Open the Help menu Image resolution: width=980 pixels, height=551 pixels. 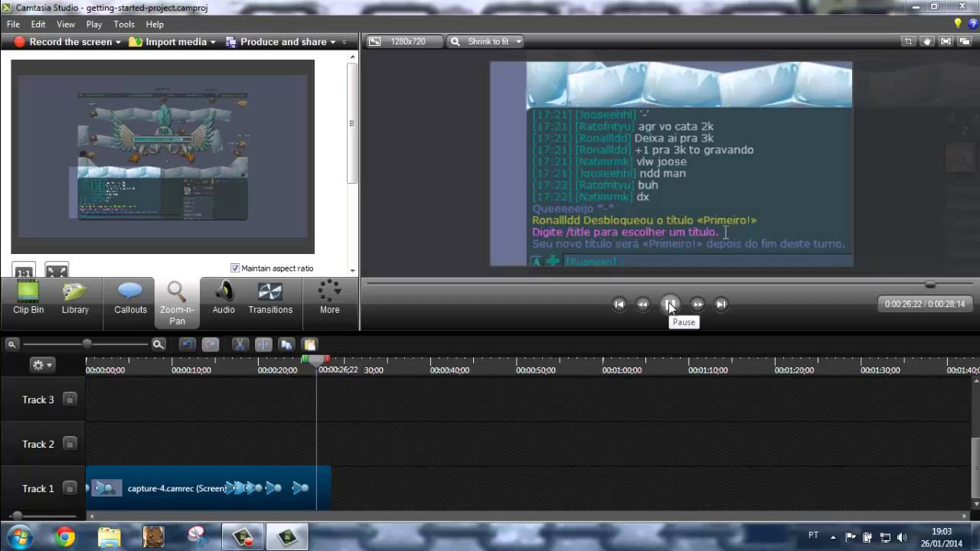tap(155, 24)
